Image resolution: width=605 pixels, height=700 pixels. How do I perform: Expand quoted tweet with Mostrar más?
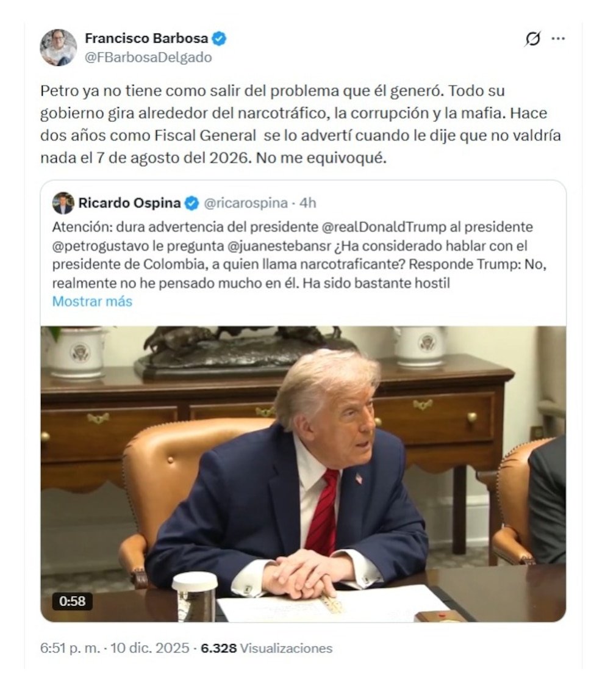click(x=92, y=301)
